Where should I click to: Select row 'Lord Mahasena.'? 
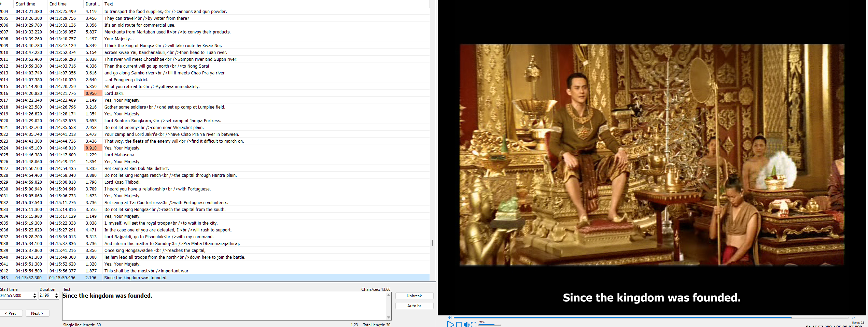coord(214,155)
